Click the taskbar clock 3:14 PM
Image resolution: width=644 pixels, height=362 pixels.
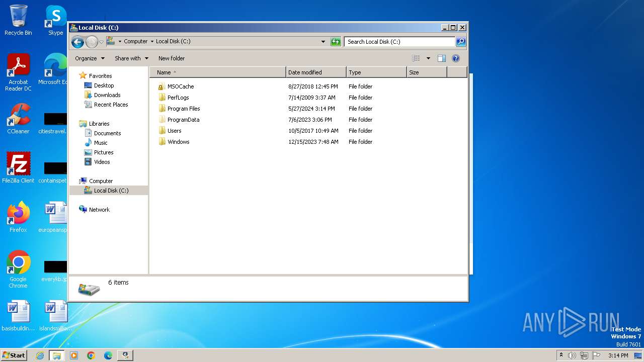tap(618, 355)
